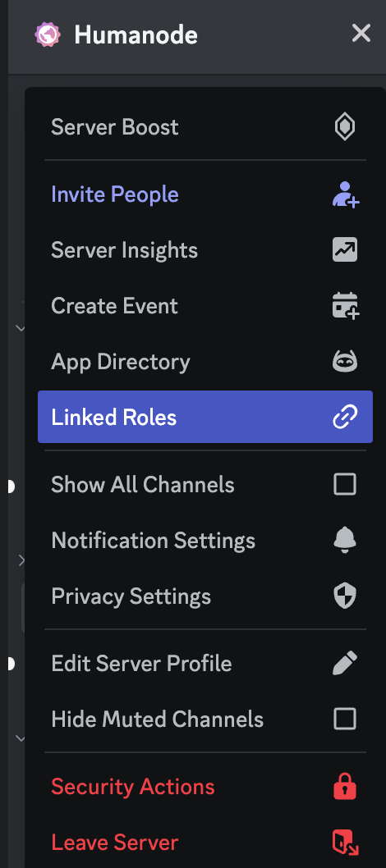Collapse the category chevron beside Create Event

21,328
